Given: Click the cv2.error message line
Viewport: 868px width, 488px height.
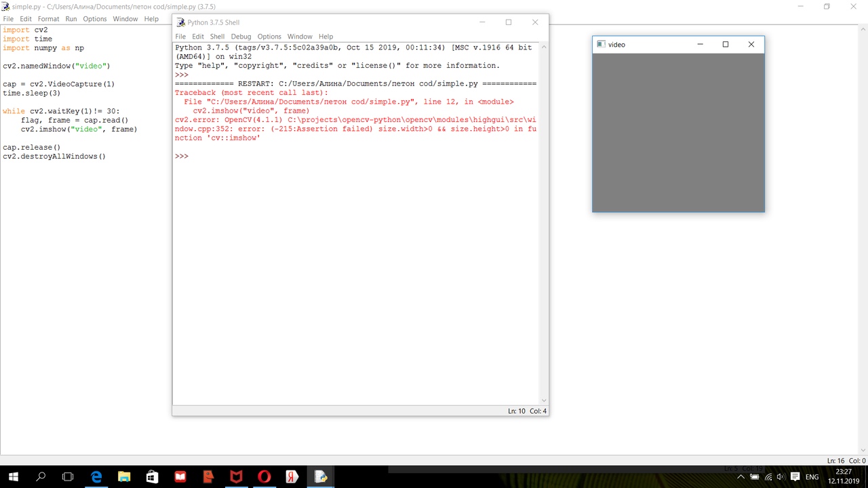Looking at the screenshot, I should tap(355, 129).
